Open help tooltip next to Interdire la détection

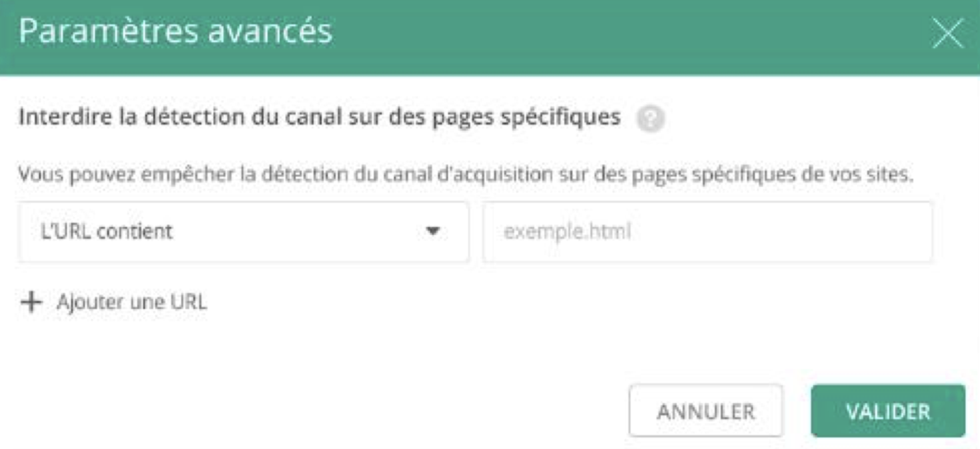point(651,118)
